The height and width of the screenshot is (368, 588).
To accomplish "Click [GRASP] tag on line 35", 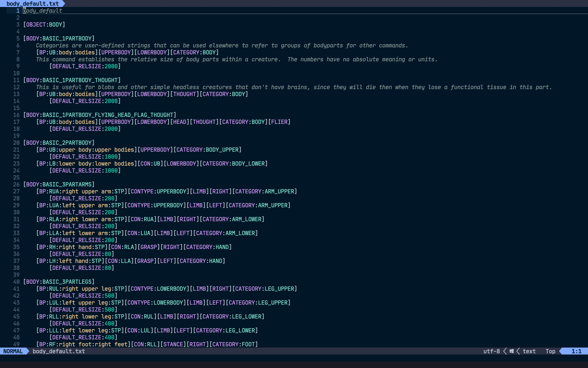I will (149, 247).
